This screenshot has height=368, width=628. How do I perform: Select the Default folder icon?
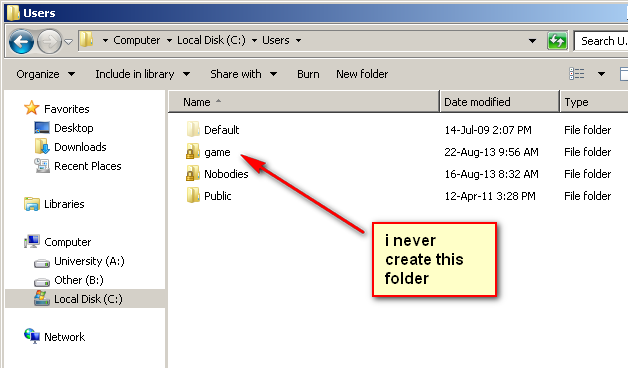(193, 129)
